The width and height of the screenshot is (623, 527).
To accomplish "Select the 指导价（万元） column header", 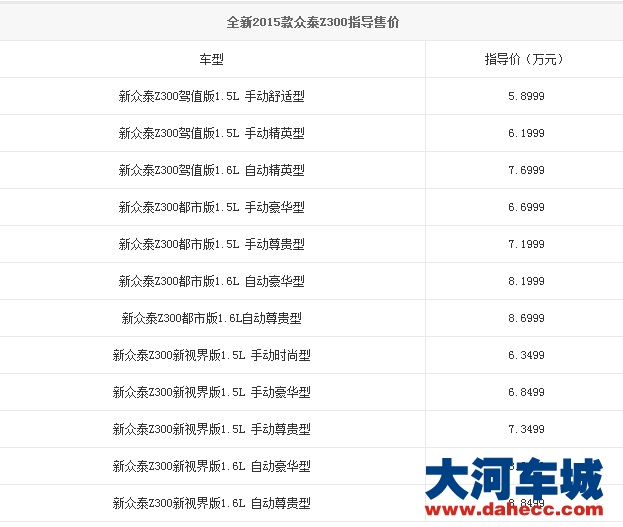I will click(524, 59).
